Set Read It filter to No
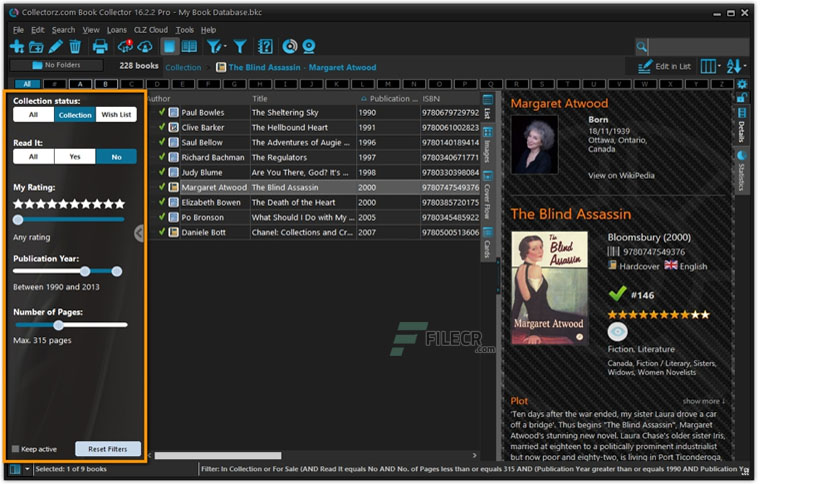This screenshot has height=484, width=836. point(116,157)
